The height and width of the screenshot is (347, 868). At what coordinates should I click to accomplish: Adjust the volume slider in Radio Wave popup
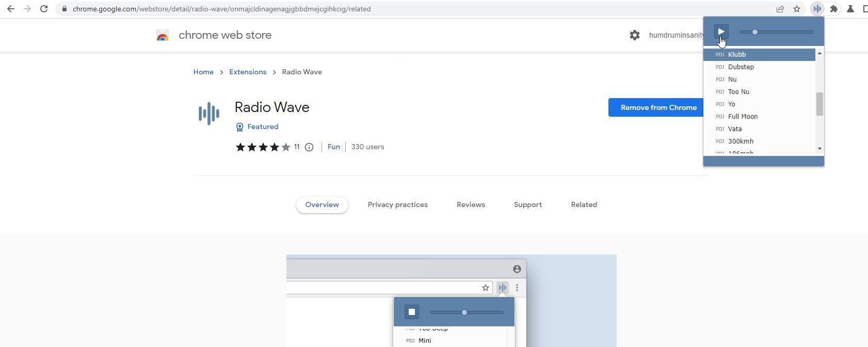(x=755, y=32)
